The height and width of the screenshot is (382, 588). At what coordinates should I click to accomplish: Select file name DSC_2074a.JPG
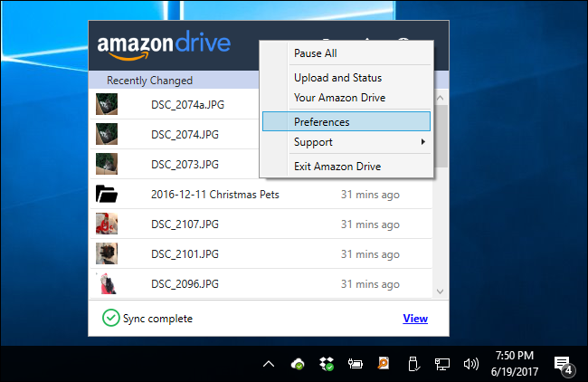click(187, 104)
